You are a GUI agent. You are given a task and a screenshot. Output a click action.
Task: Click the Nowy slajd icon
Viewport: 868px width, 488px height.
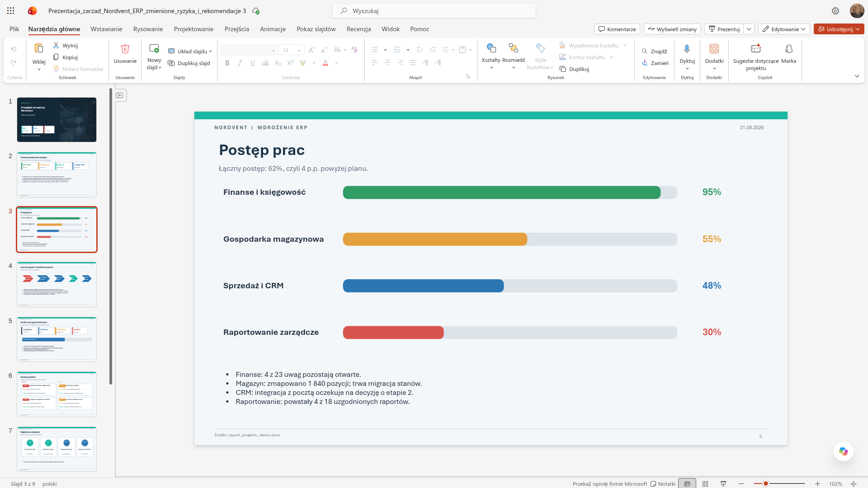click(x=154, y=48)
